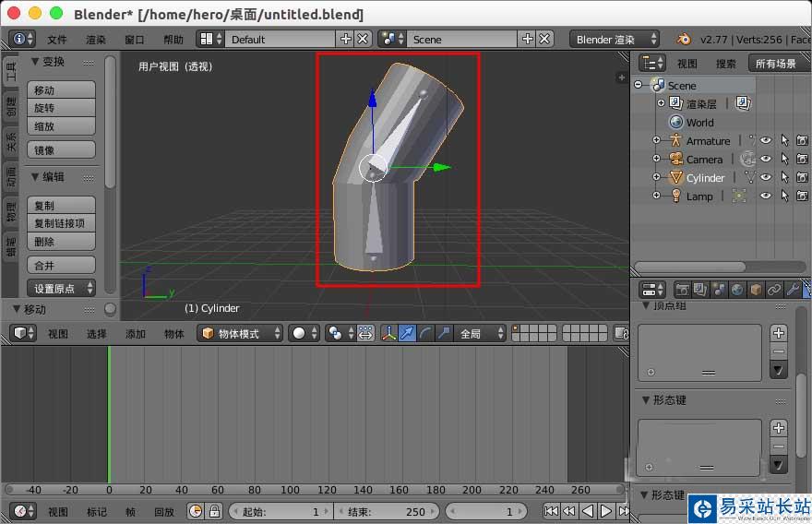The width and height of the screenshot is (812, 524).
Task: Click the 删除 button
Action: (x=61, y=242)
